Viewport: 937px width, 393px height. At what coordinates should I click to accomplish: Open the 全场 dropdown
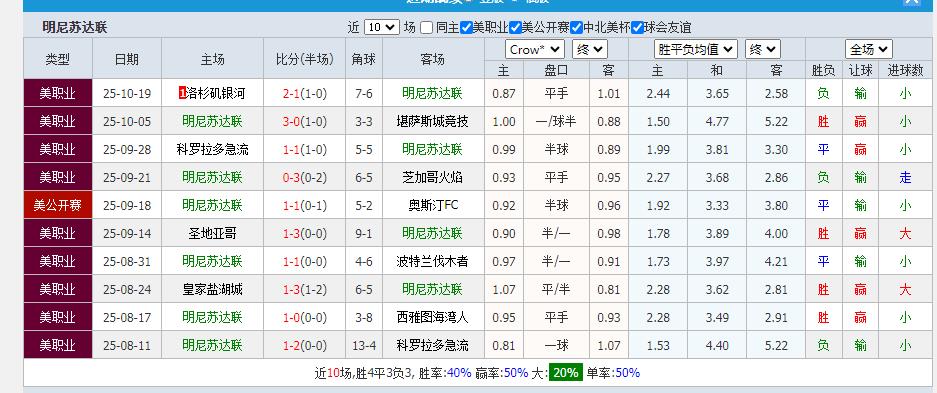coord(868,50)
